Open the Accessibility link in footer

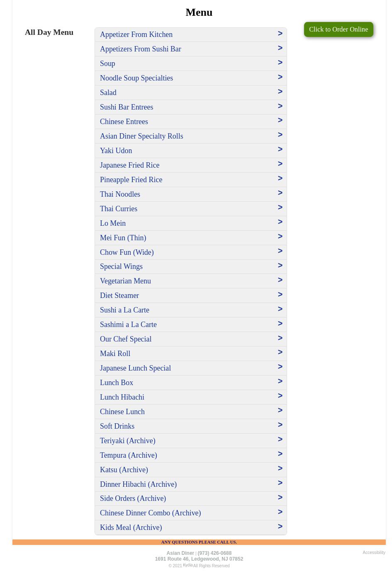[374, 552]
